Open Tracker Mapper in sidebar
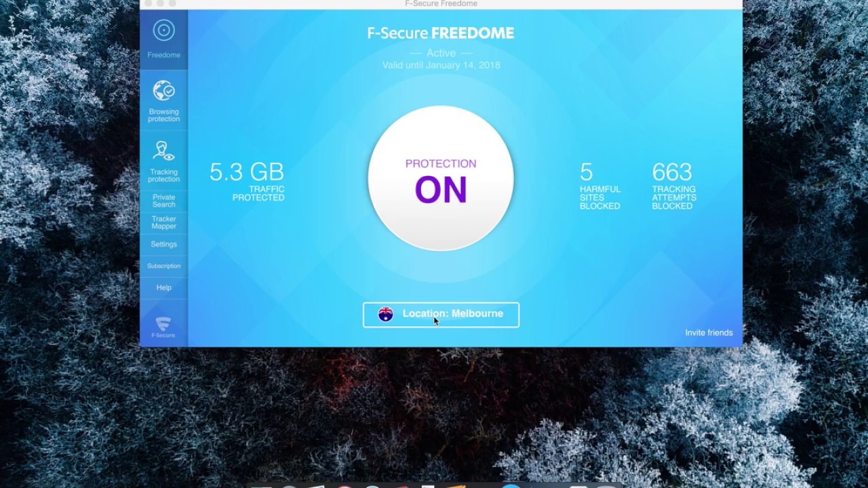Image resolution: width=868 pixels, height=488 pixels. (x=163, y=222)
